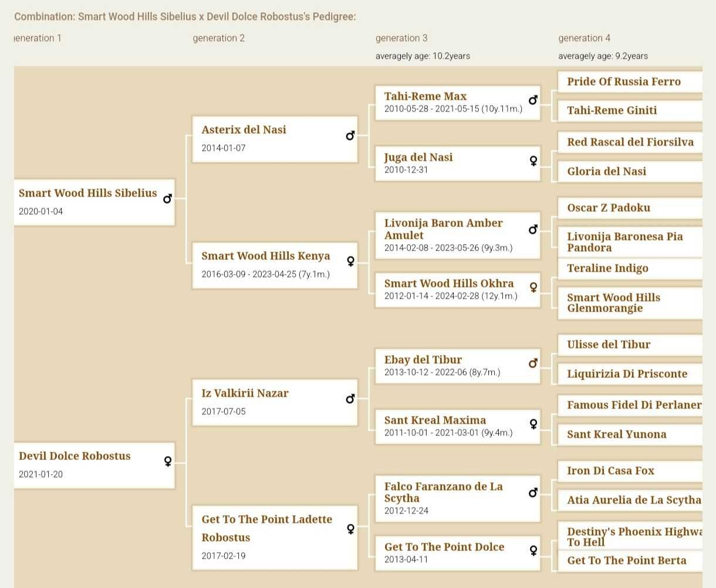Open Teraline Indigo generation 4 entry
The image size is (716, 588).
pyautogui.click(x=607, y=268)
